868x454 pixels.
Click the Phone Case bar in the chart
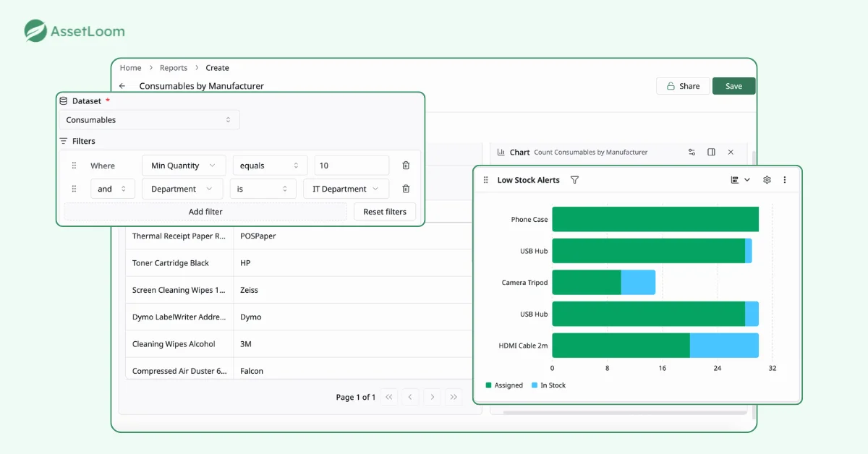[x=655, y=219]
